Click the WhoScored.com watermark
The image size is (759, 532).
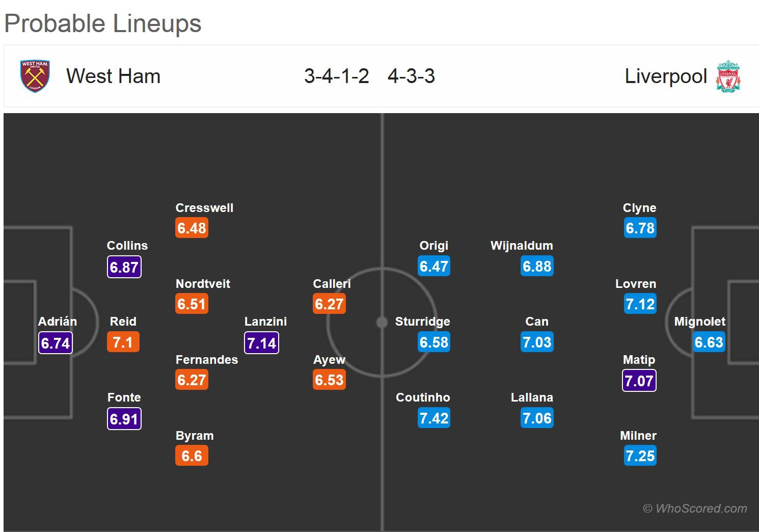(695, 508)
